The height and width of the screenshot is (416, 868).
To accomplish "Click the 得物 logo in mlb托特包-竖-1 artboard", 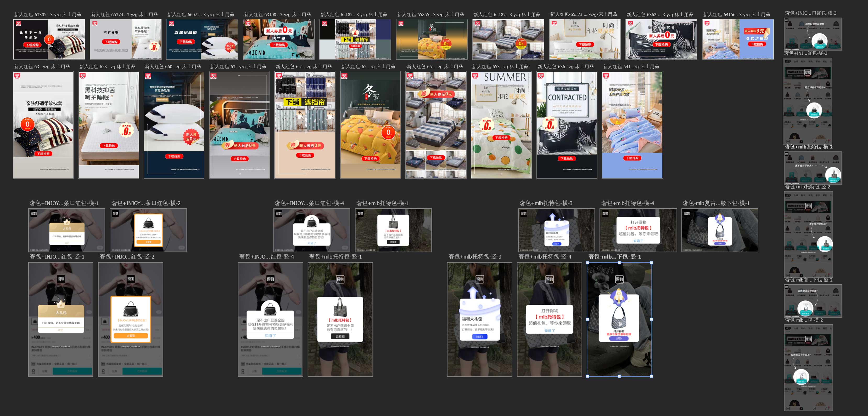I will (x=340, y=279).
